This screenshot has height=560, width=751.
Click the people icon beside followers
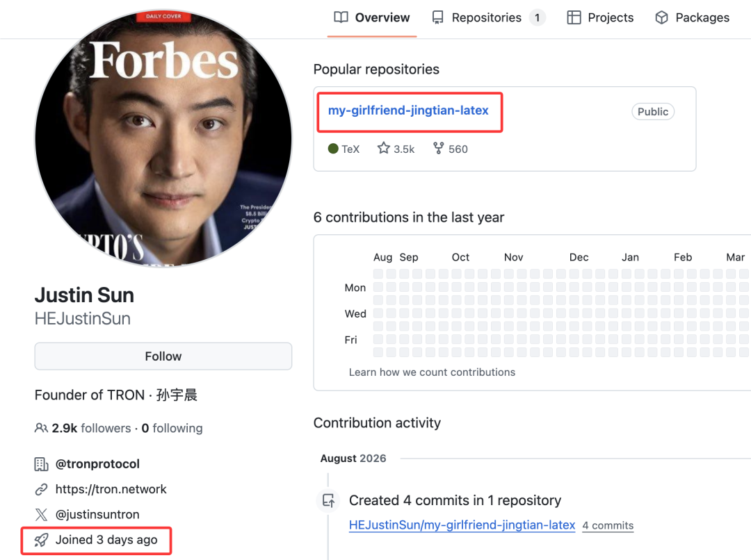point(41,428)
